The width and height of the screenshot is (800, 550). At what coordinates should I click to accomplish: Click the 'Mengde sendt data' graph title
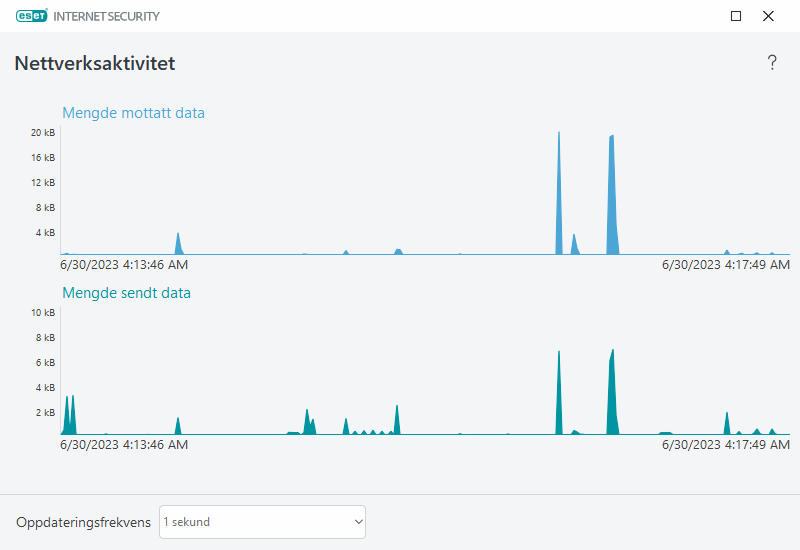[x=126, y=293]
